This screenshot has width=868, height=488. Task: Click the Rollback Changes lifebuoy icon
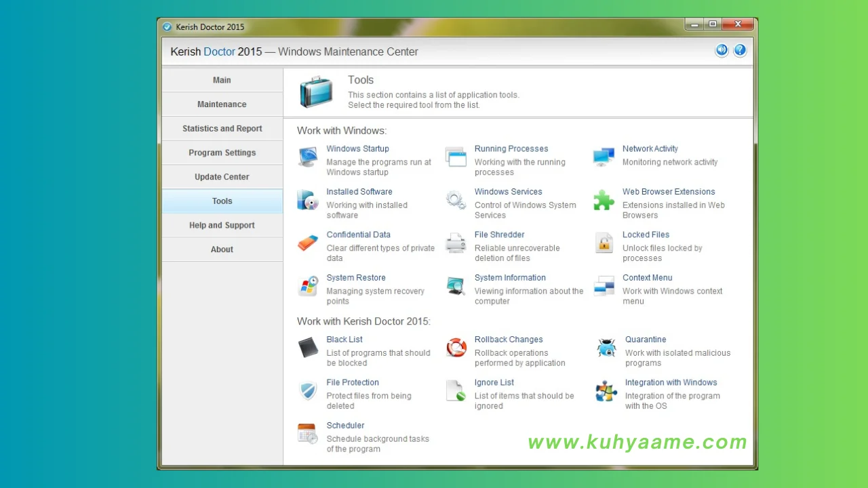click(456, 348)
